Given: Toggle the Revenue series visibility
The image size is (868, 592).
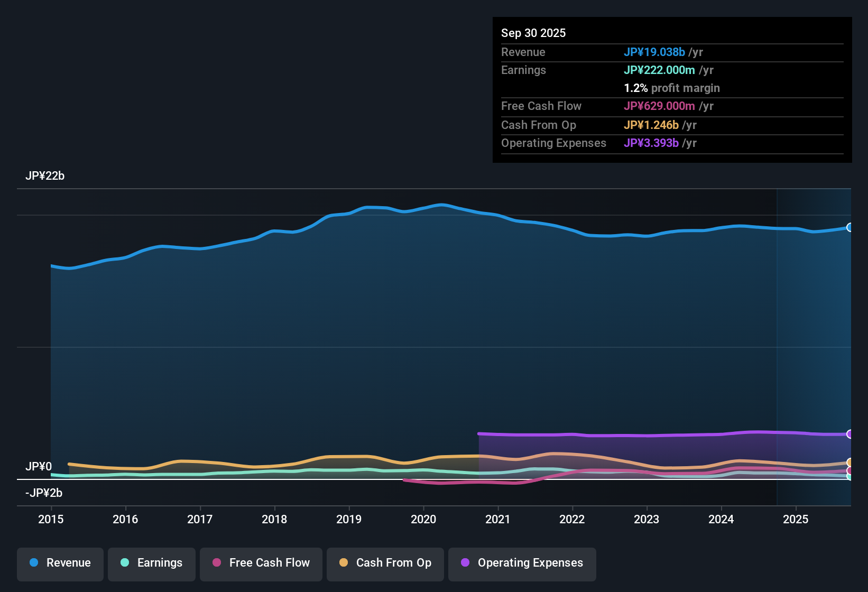Looking at the screenshot, I should (60, 563).
